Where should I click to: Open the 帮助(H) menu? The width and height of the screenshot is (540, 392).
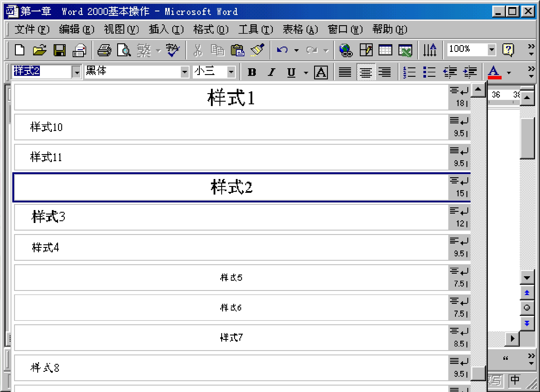click(390, 29)
